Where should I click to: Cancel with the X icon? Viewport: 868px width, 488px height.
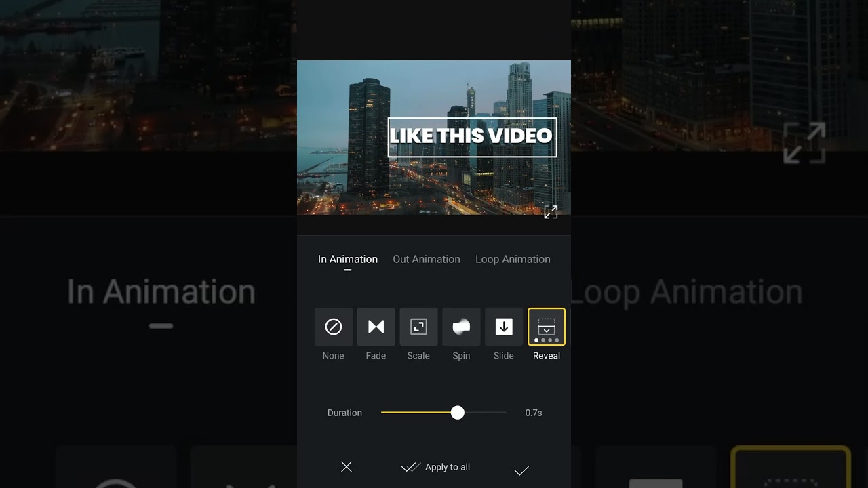pyautogui.click(x=347, y=467)
